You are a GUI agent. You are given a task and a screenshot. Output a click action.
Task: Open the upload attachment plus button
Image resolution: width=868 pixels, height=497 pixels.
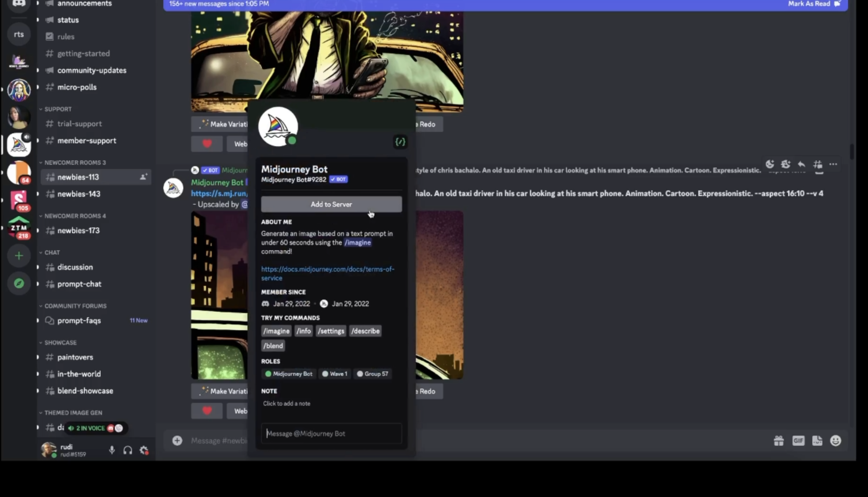click(x=177, y=441)
